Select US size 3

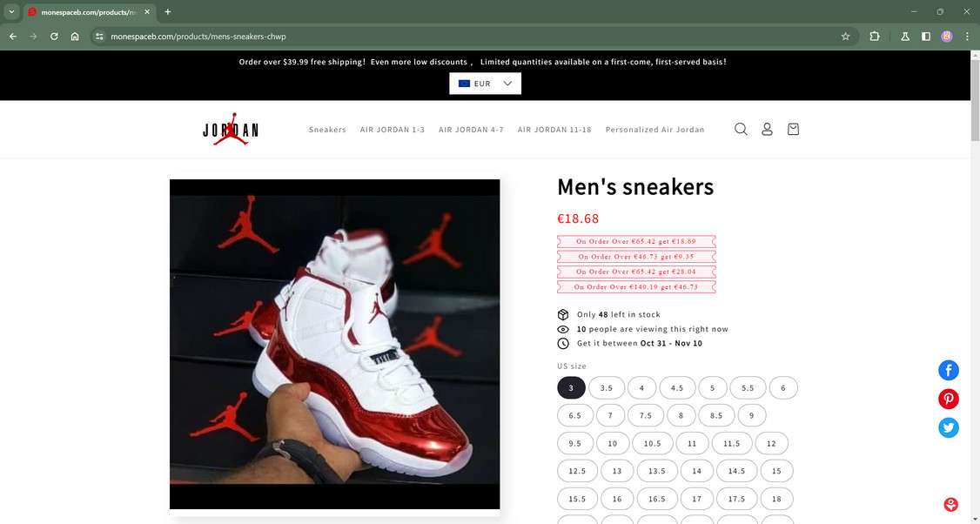point(571,387)
